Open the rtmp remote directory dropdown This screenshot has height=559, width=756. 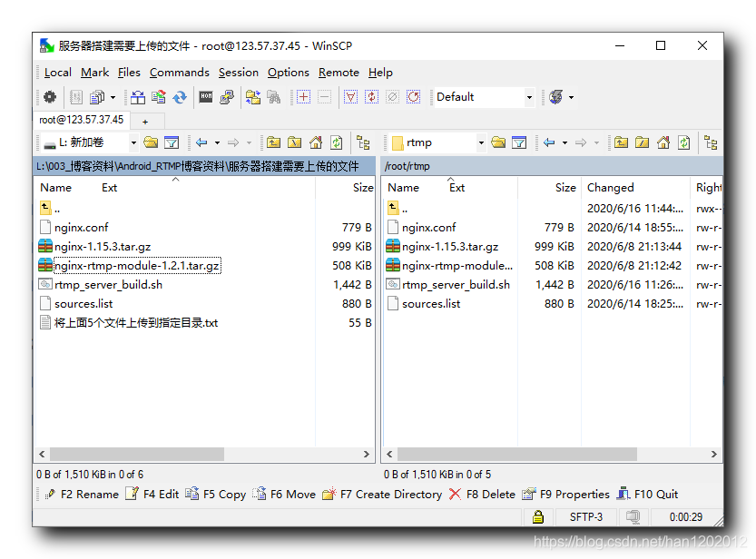481,142
